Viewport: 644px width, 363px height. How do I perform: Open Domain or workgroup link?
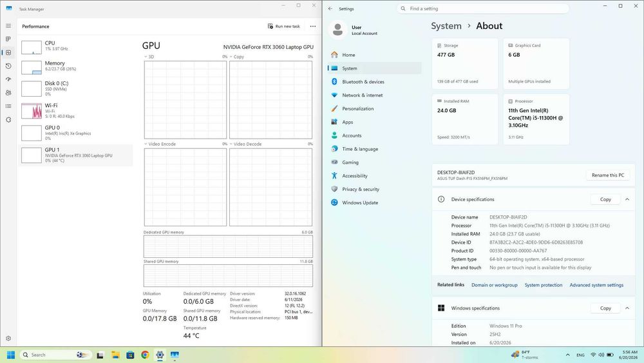(494, 285)
